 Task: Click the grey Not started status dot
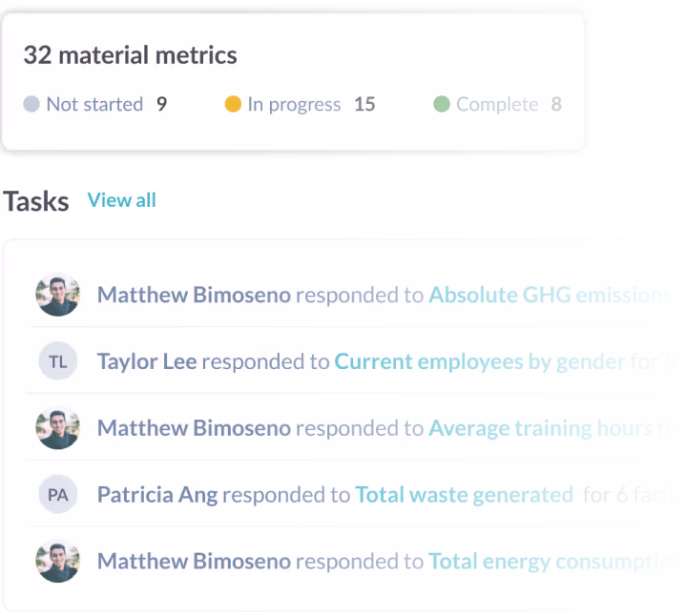point(31,104)
